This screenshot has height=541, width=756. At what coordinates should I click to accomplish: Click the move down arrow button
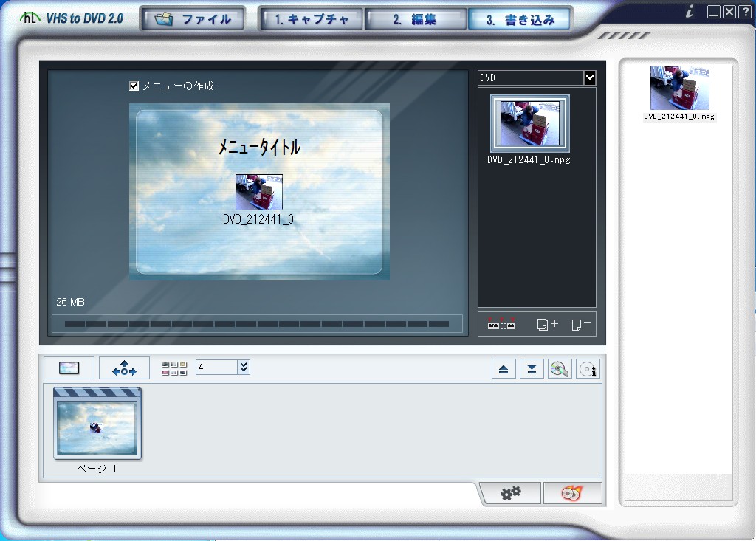point(532,369)
